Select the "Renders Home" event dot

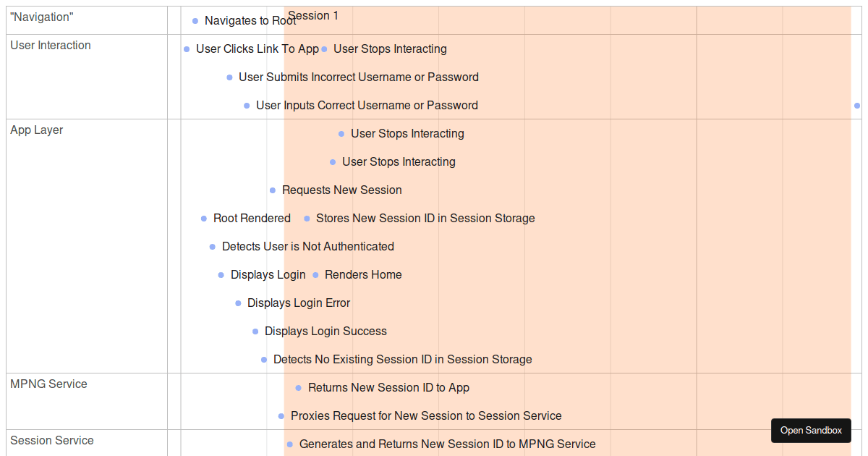click(316, 274)
